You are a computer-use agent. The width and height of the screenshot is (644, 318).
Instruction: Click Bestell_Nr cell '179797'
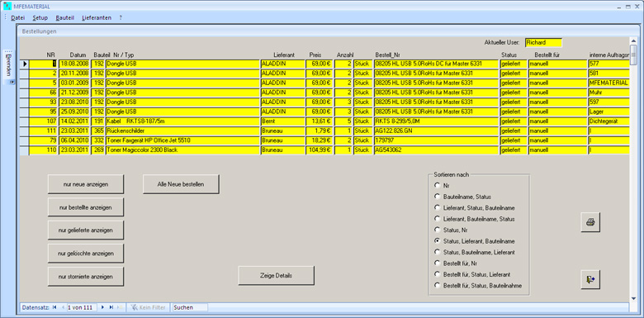tap(436, 140)
